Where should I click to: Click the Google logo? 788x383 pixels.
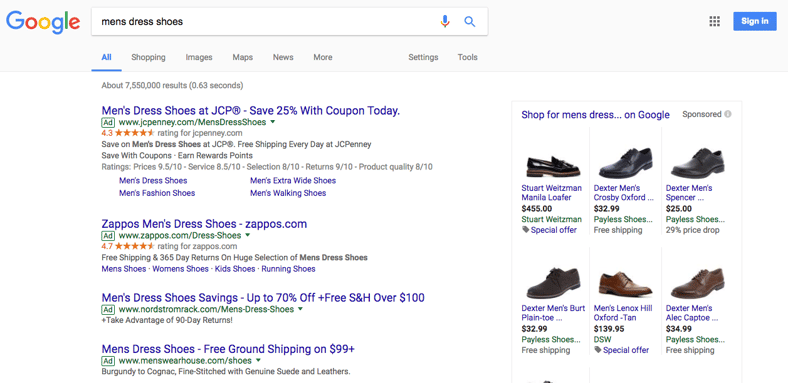coord(43,22)
